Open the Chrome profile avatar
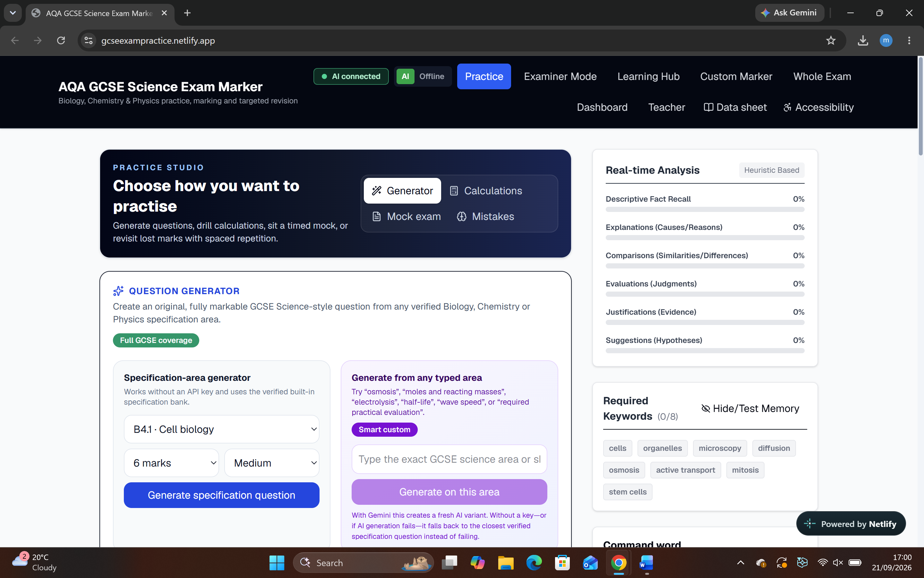This screenshot has height=578, width=924. (886, 40)
